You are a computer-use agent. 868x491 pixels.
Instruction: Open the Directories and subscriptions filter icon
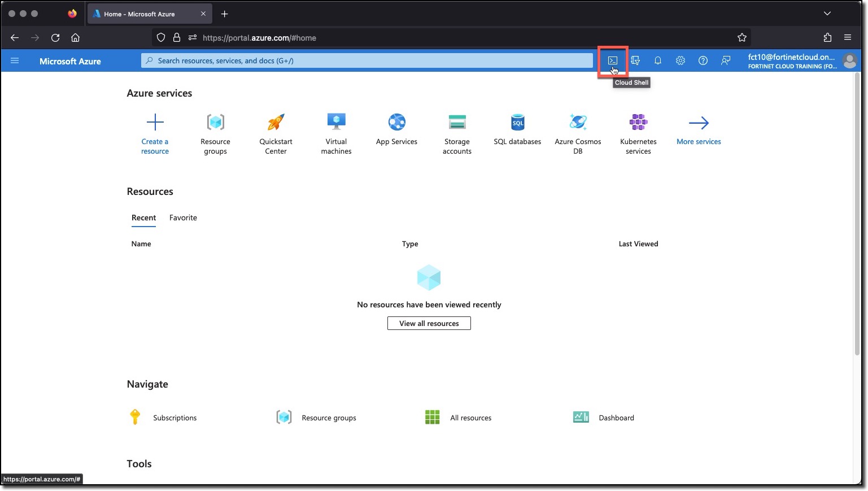click(635, 60)
